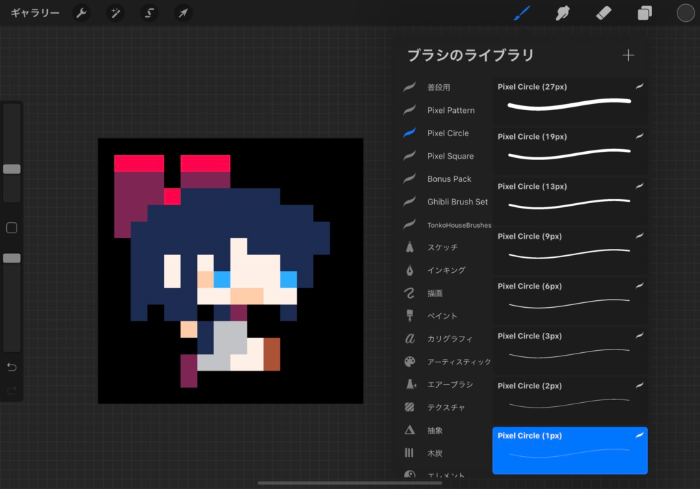Select the Smudge finger tool
The image size is (700, 489).
tap(562, 14)
